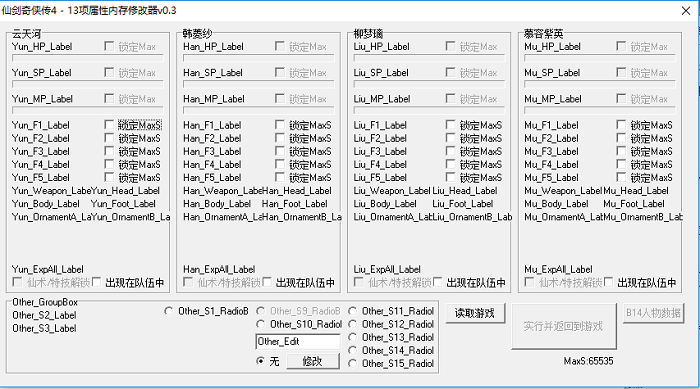This screenshot has height=389, width=700.
Task: Click the Liu_Head_Label text
Action: click(465, 191)
